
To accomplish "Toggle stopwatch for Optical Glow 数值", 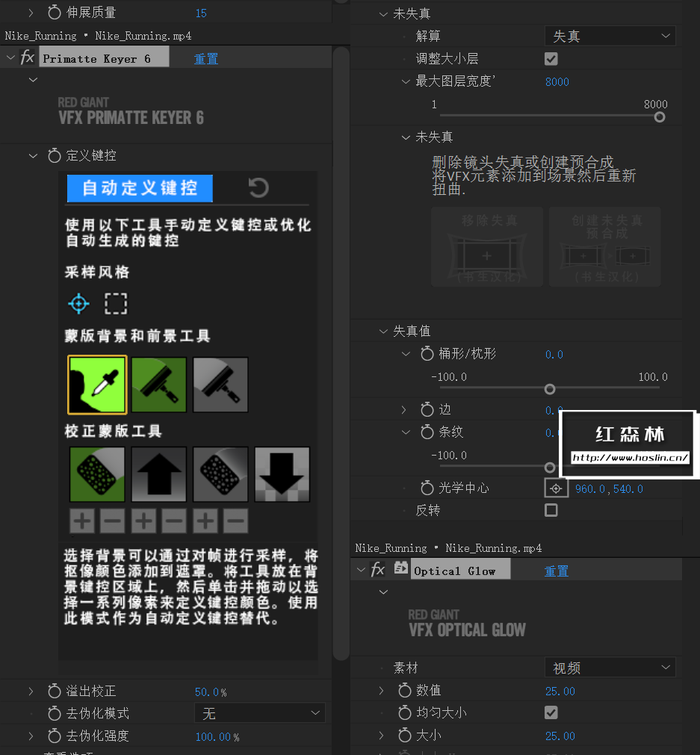I will point(405,691).
